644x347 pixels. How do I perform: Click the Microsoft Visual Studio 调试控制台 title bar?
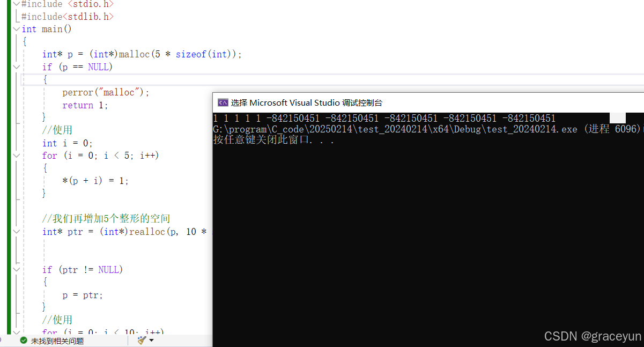[428, 102]
